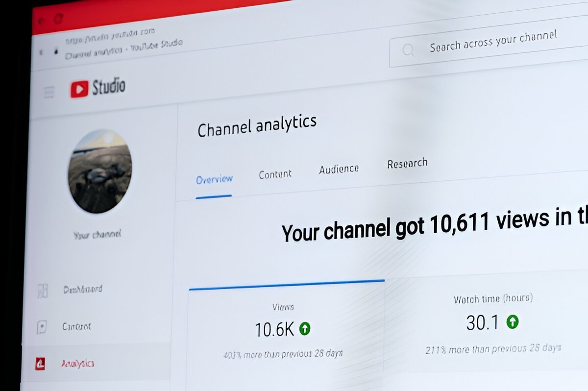Click the 'Your channel' label under avatar
Viewport: 588px width, 391px height.
coord(97,235)
